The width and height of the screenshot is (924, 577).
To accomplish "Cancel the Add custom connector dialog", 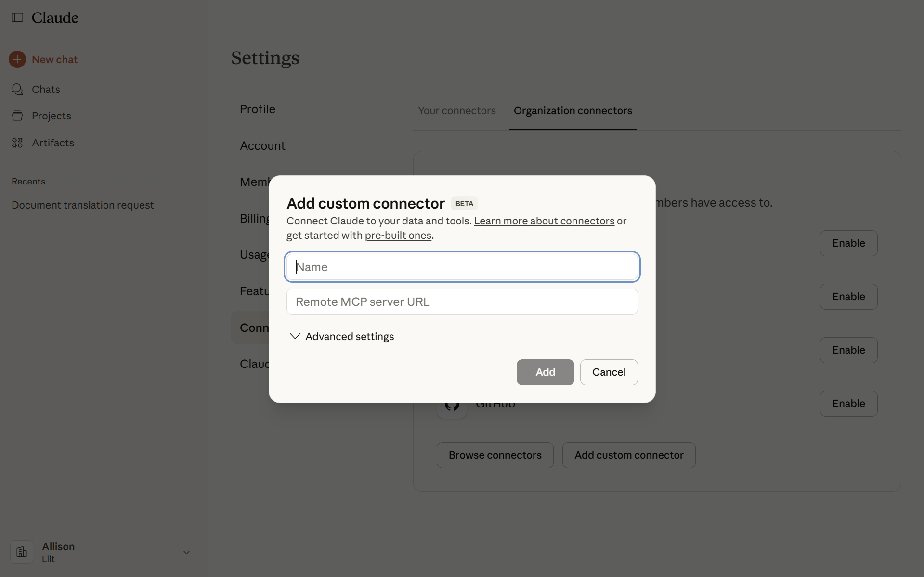I will pyautogui.click(x=609, y=372).
